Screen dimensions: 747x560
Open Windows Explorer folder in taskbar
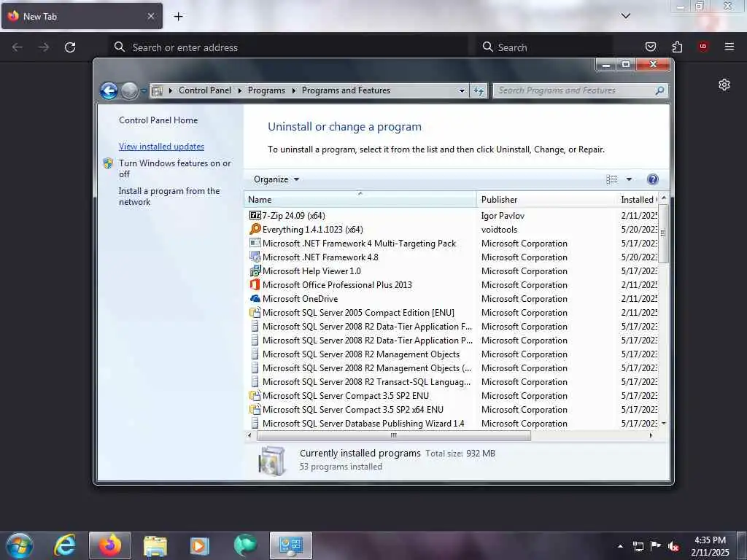coord(155,545)
